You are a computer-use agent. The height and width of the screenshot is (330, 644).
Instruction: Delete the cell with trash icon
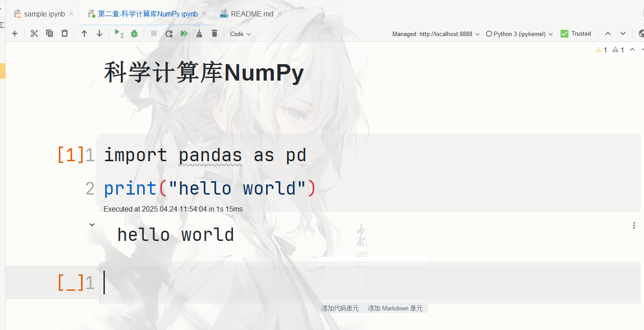(x=215, y=33)
